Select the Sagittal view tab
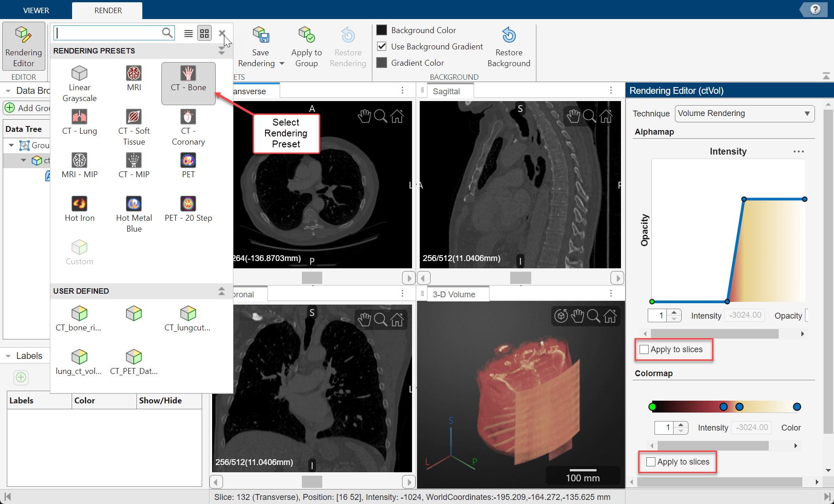The height and width of the screenshot is (504, 834). click(446, 91)
